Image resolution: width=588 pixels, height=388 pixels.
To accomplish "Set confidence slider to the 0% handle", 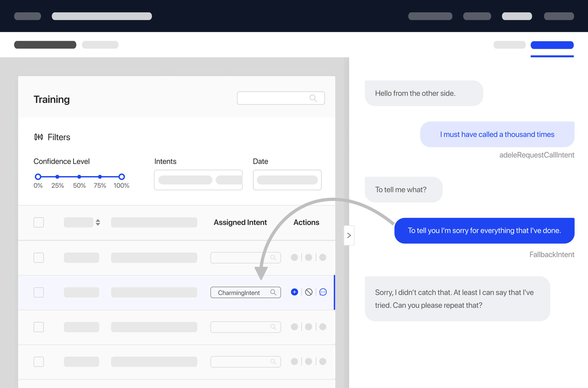I will 38,177.
